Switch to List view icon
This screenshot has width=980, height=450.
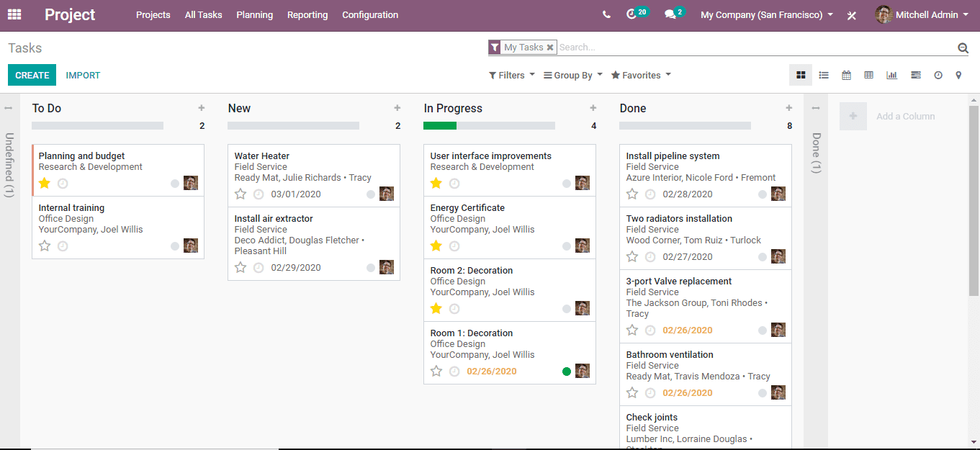tap(824, 75)
